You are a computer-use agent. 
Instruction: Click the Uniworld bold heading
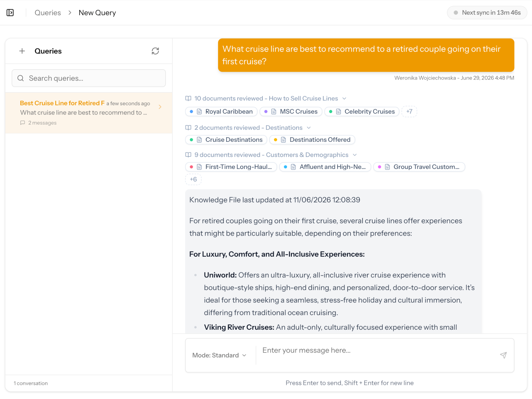coord(220,275)
